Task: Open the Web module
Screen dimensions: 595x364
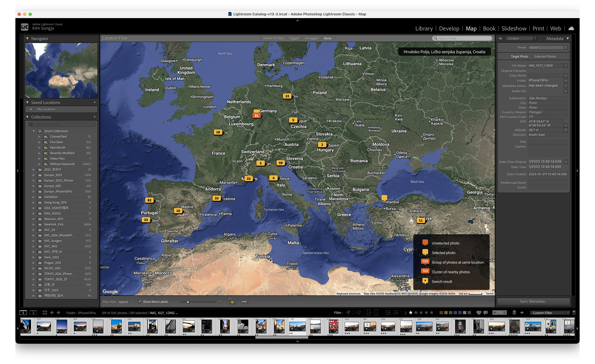Action: pos(555,29)
